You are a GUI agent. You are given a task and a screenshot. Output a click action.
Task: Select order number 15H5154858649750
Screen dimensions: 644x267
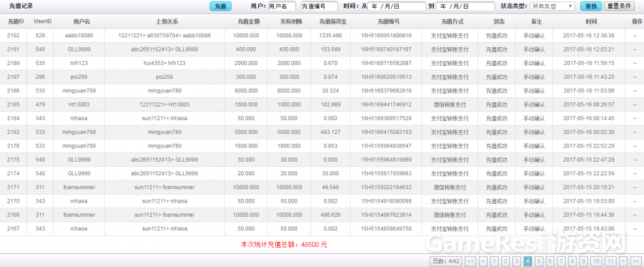click(386, 228)
